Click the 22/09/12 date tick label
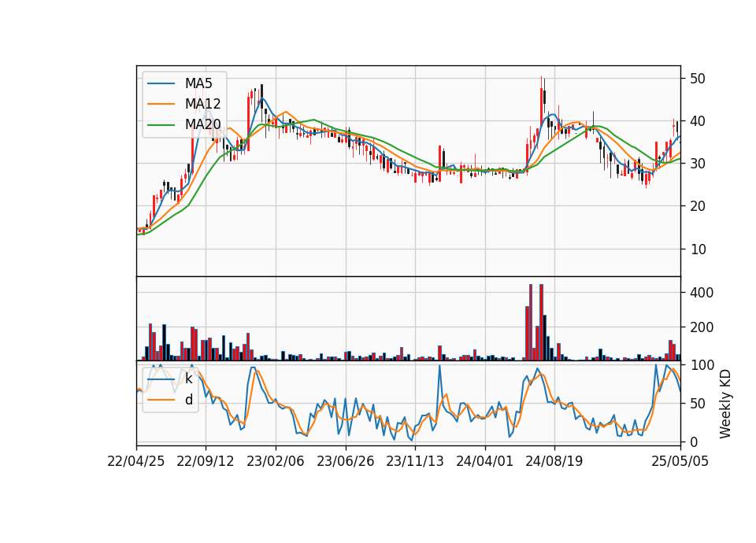Image resolution: width=756 pixels, height=543 pixels. click(206, 461)
